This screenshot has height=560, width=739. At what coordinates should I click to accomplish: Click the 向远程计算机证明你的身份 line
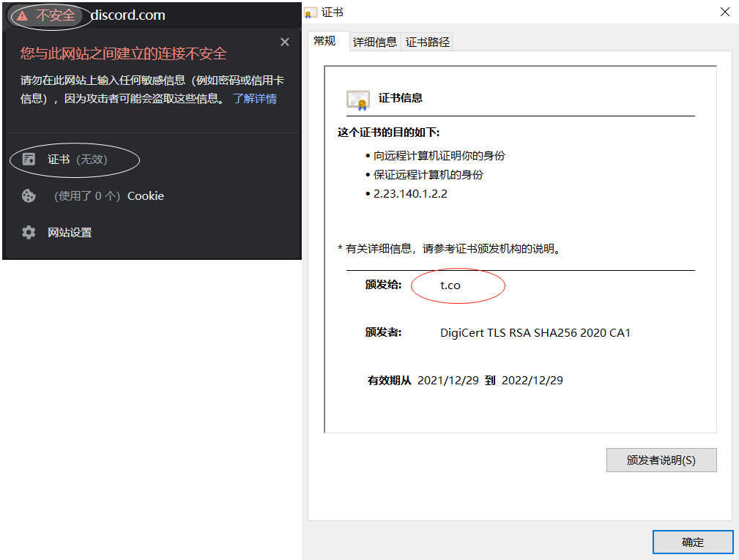[x=439, y=155]
